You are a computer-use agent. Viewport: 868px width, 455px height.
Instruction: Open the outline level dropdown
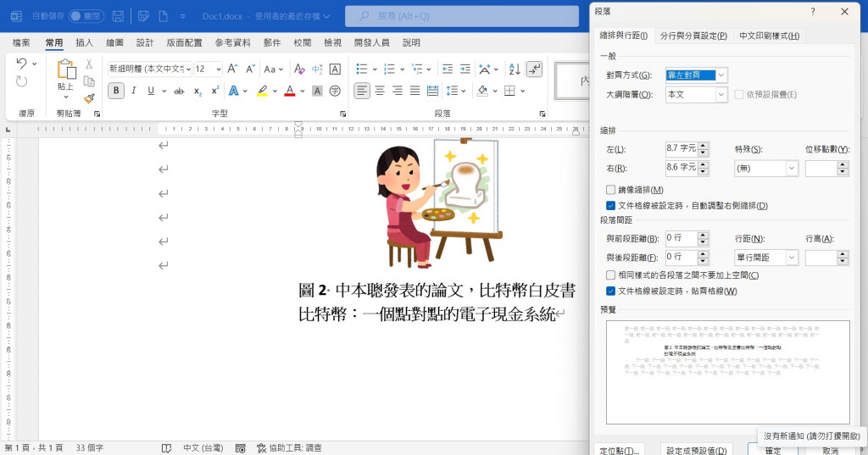click(x=721, y=95)
